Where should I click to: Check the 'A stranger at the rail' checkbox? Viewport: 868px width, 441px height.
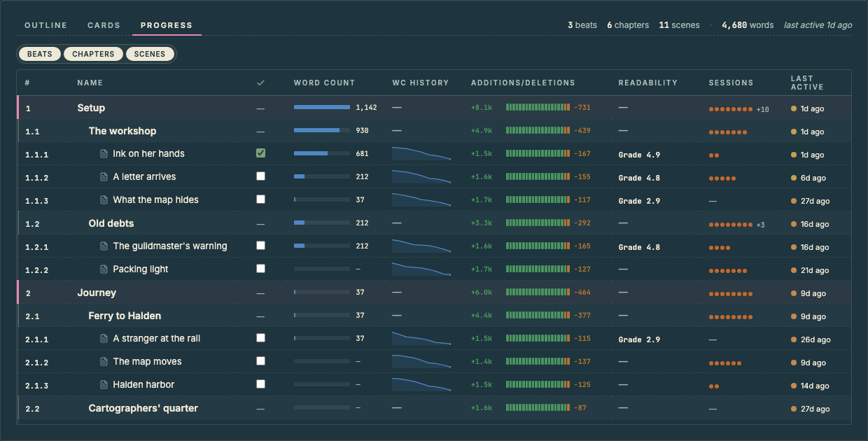(261, 338)
